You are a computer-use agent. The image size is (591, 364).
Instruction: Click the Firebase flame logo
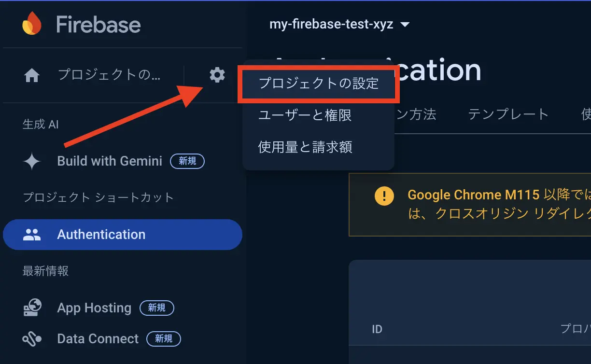point(32,24)
